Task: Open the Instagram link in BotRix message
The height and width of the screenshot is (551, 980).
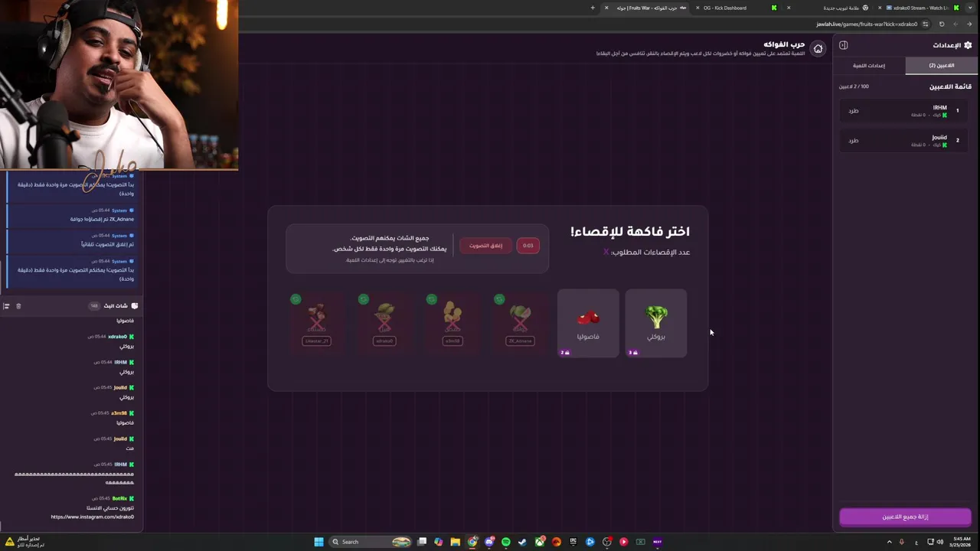Action: click(x=92, y=517)
